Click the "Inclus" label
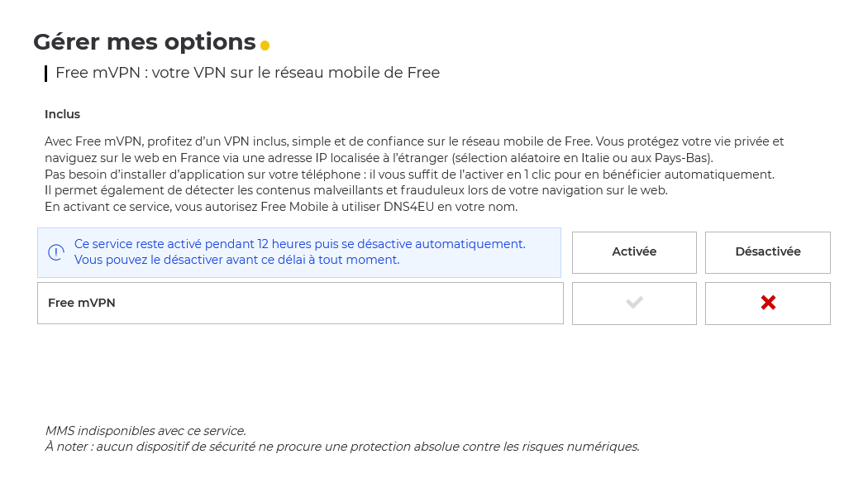The width and height of the screenshot is (868, 488). 62,114
